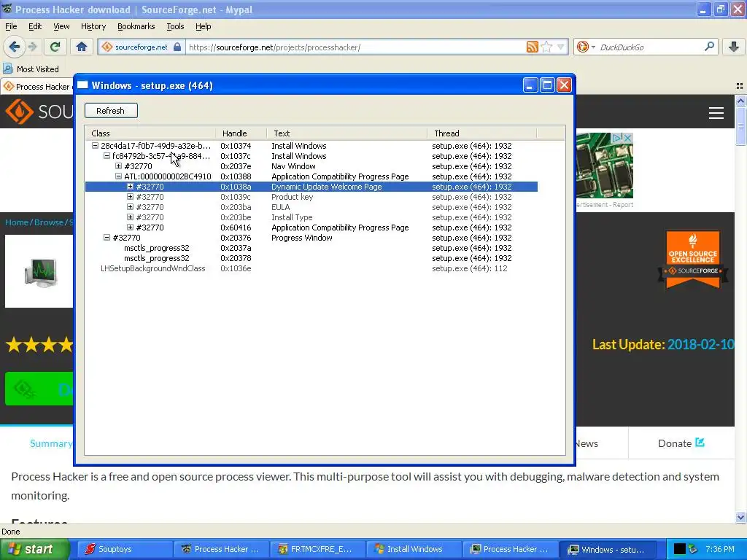Open the Edit menu

pos(35,26)
